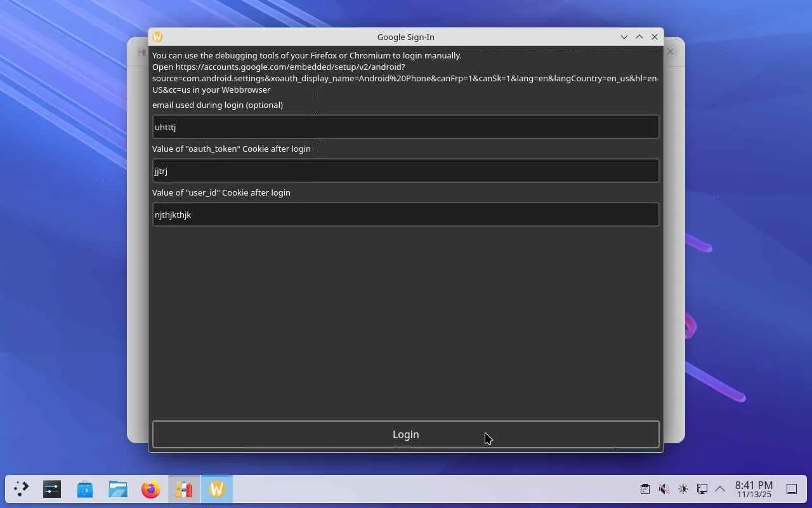Focus the user_id cookie value field
Viewport: 812px width, 508px height.
406,215
